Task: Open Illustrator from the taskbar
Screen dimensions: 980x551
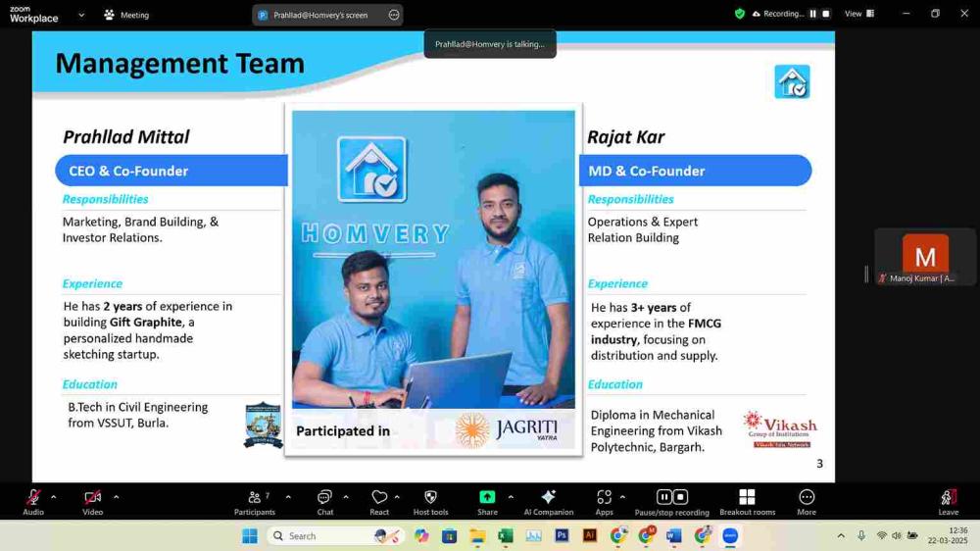Action: pyautogui.click(x=589, y=536)
